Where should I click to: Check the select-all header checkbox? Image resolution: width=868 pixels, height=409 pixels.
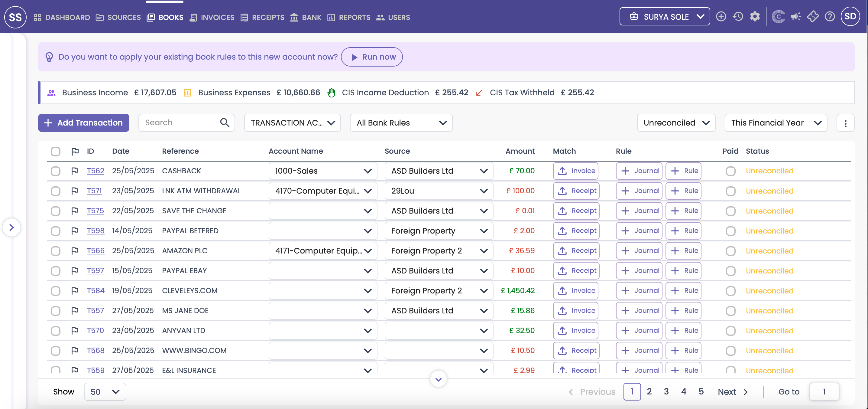point(56,151)
